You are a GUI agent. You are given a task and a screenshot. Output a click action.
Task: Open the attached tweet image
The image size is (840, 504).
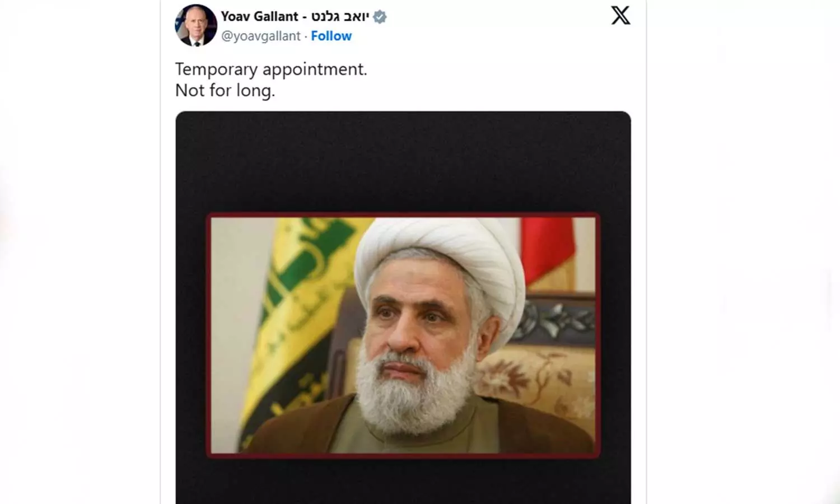(403, 307)
